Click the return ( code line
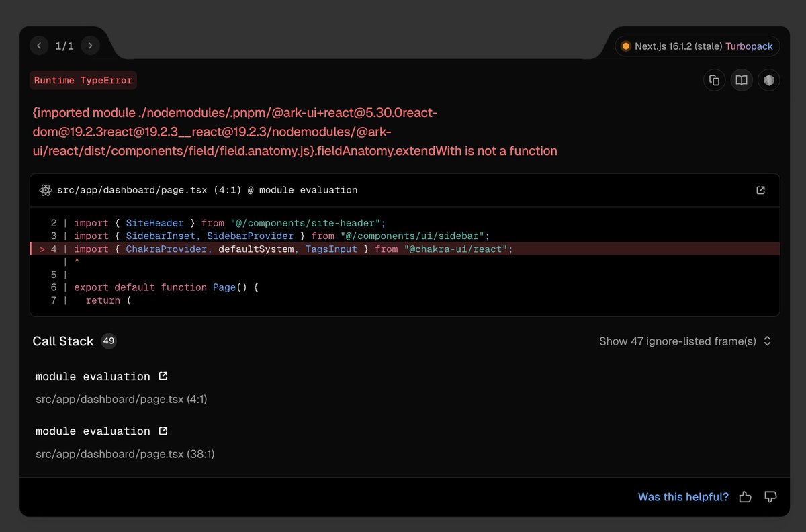The width and height of the screenshot is (806, 532). (x=107, y=300)
